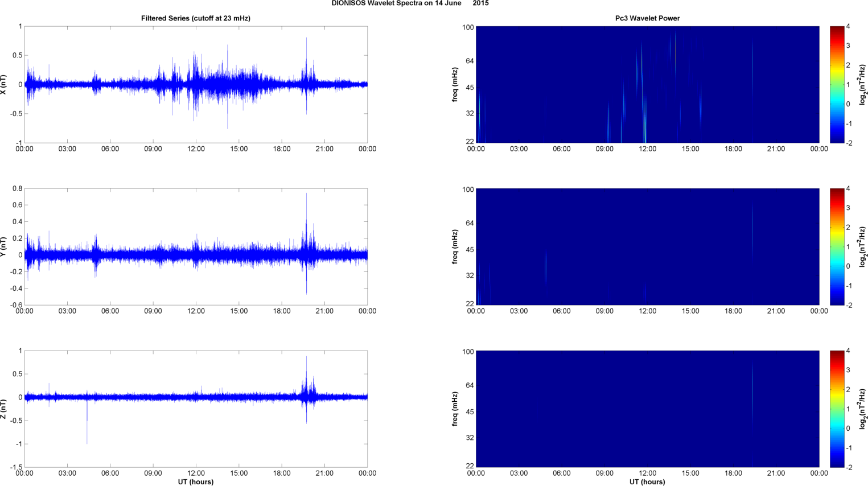Image resolution: width=868 pixels, height=486 pixels.
Task: Click the colorbar next to Y wavelet spectrogram
Action: tap(837, 247)
